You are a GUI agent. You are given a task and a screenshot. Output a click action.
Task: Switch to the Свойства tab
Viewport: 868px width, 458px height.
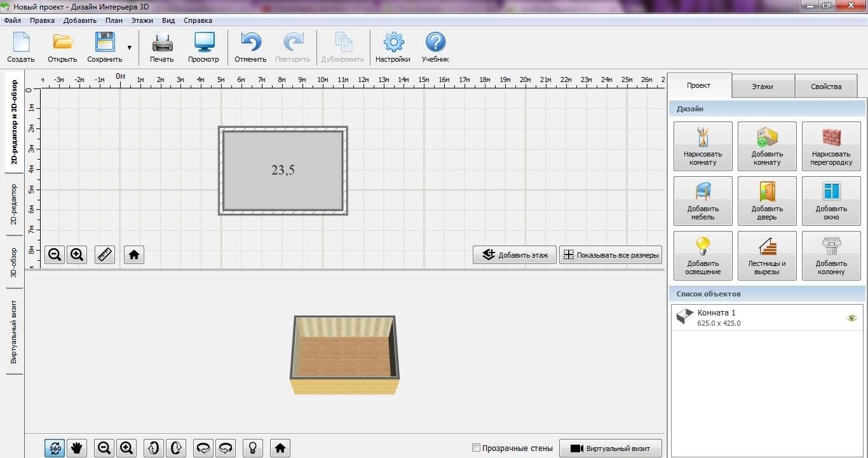tap(826, 86)
